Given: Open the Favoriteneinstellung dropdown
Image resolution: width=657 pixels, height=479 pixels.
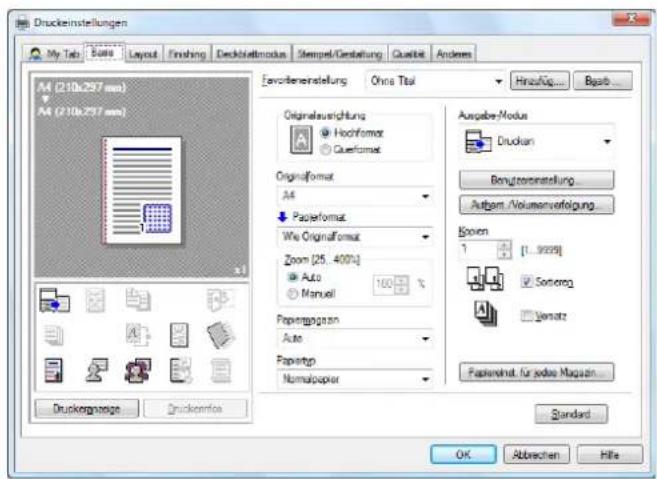Looking at the screenshot, I should [x=435, y=81].
